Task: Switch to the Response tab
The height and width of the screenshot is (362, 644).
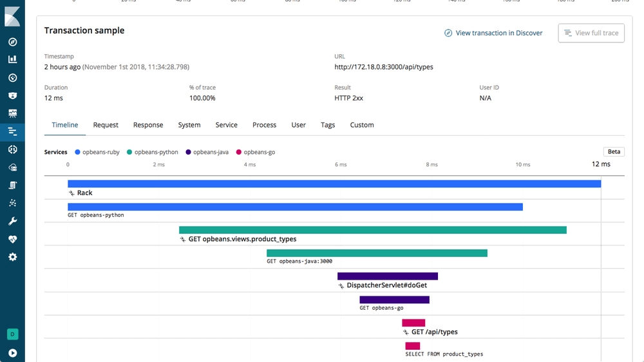Action: [148, 125]
